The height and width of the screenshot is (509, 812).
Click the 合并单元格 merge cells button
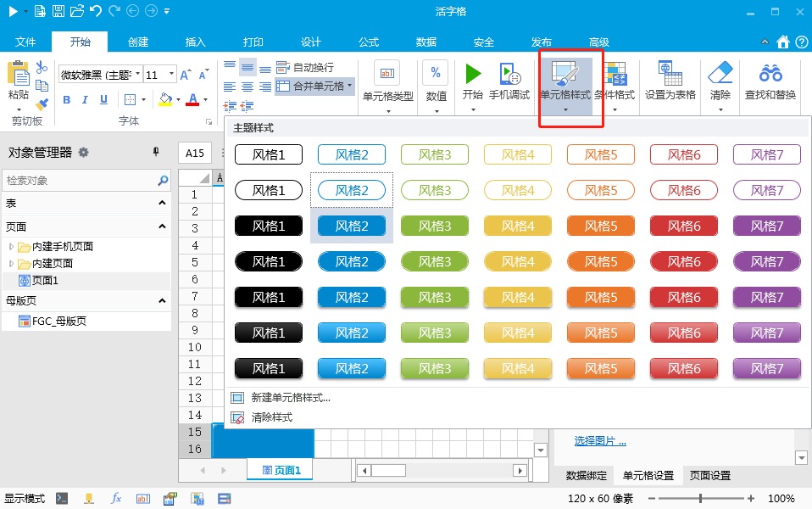point(310,87)
